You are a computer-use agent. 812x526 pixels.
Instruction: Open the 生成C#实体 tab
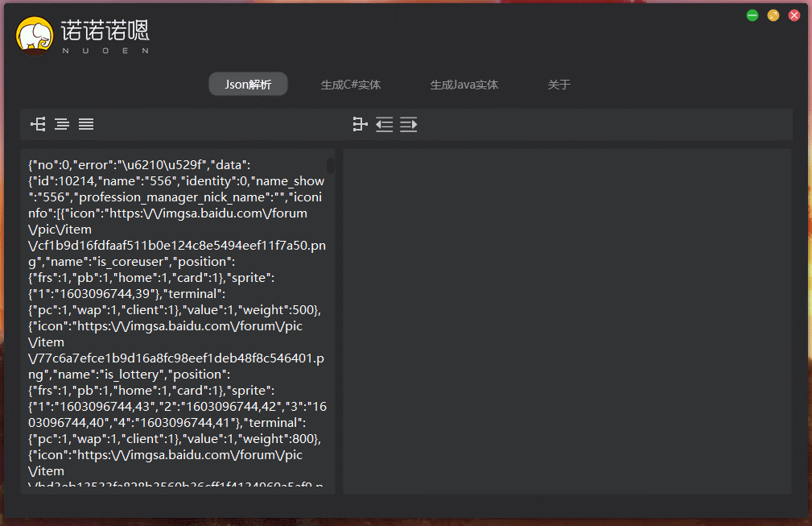click(351, 85)
